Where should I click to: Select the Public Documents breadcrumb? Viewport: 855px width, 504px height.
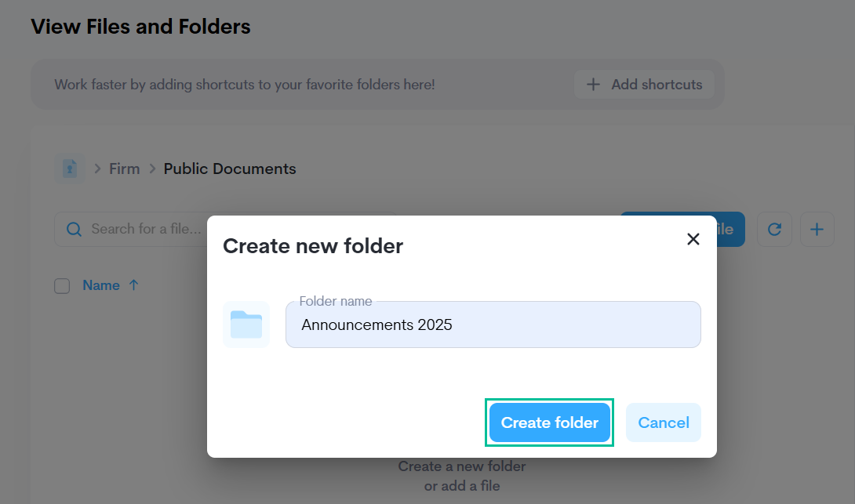(x=230, y=169)
